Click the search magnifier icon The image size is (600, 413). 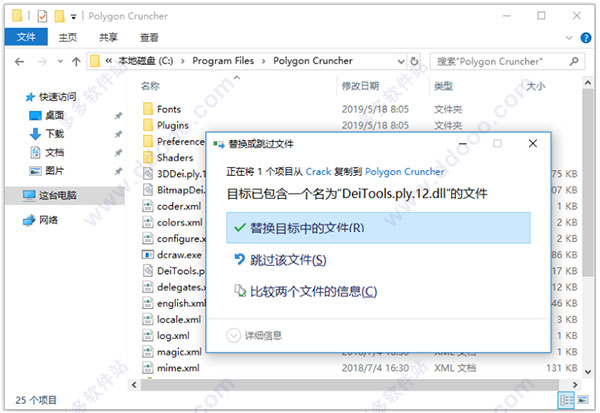(574, 61)
